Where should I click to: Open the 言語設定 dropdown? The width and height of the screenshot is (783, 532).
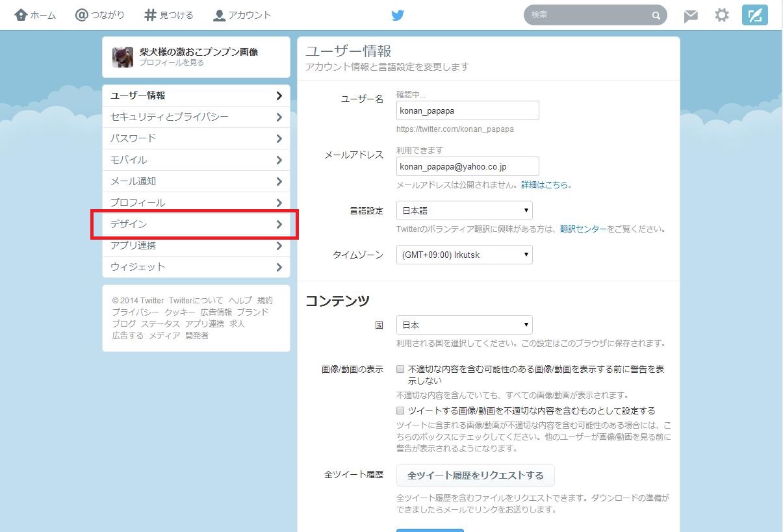click(x=465, y=210)
